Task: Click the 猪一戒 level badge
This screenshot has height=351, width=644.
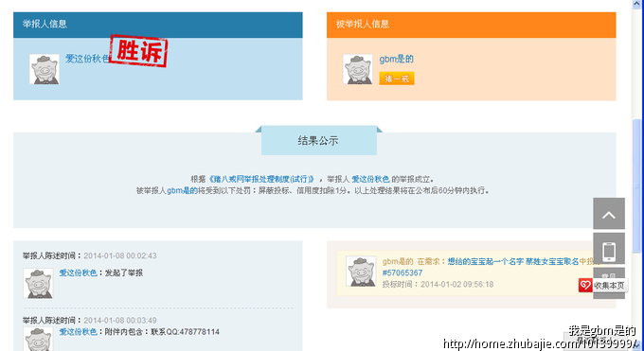Action: coord(397,79)
